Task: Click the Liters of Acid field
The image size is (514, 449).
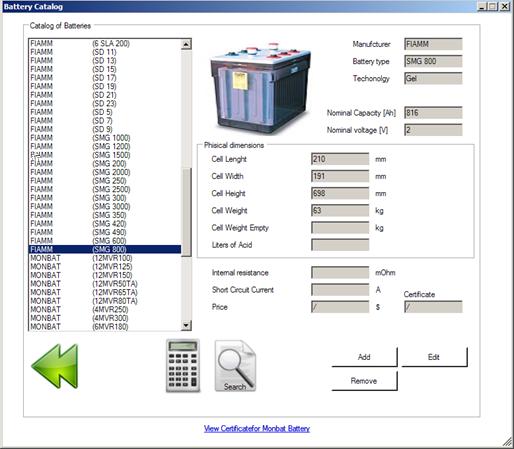Action: click(x=340, y=245)
